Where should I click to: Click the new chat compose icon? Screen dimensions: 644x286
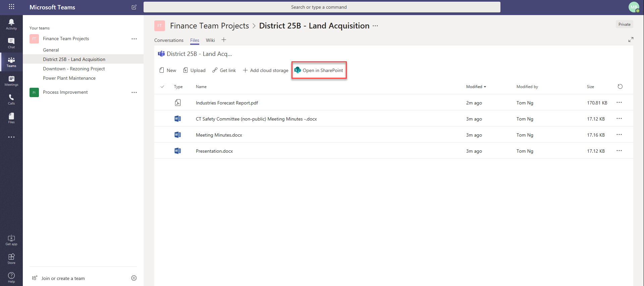pos(134,7)
